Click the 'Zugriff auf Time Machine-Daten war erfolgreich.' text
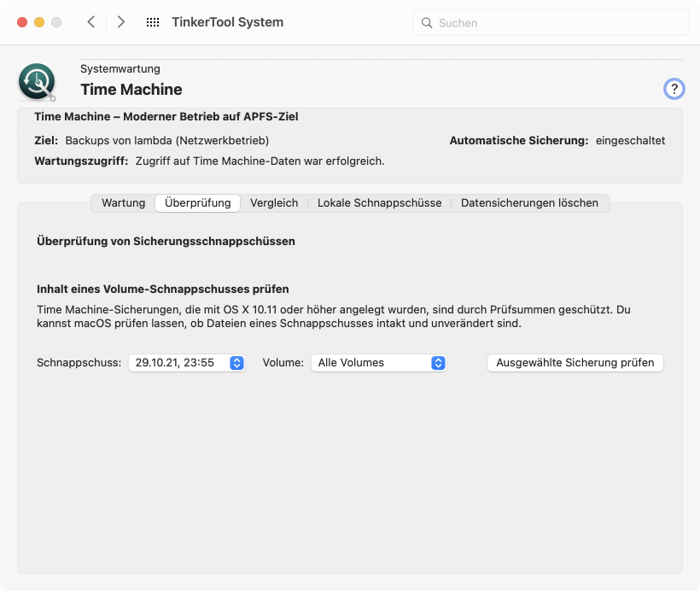The width and height of the screenshot is (700, 591). [260, 161]
